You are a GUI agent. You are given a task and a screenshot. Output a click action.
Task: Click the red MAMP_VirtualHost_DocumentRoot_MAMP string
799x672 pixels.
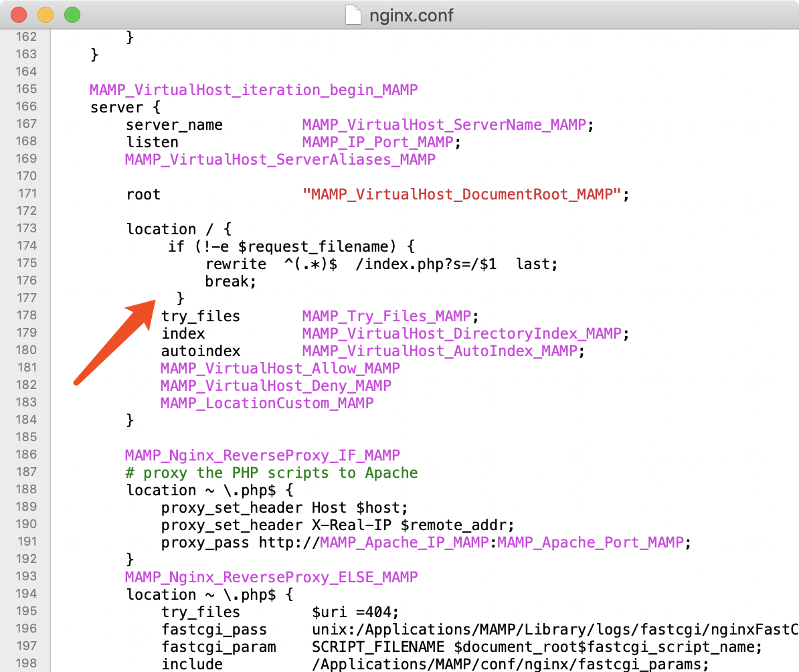tap(462, 194)
